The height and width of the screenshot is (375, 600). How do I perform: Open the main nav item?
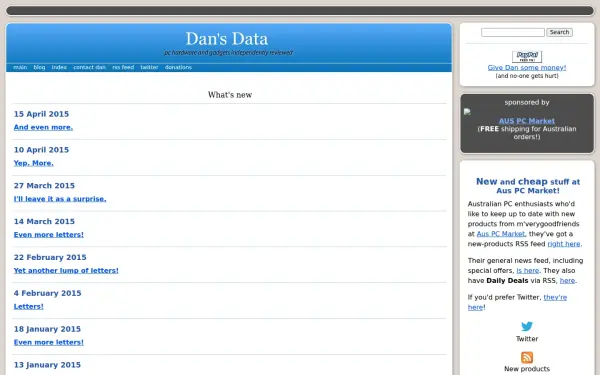[x=20, y=67]
